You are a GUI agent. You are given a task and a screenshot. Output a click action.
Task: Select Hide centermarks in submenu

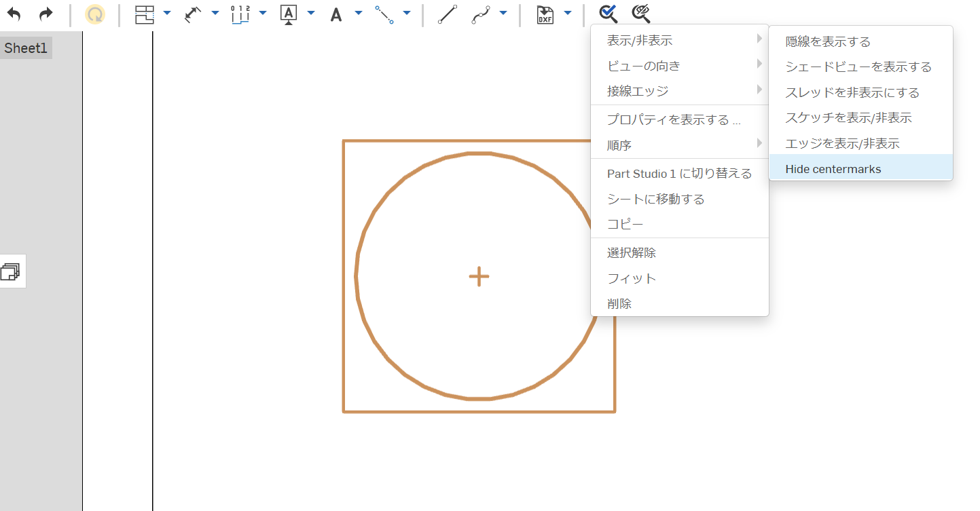[860, 167]
